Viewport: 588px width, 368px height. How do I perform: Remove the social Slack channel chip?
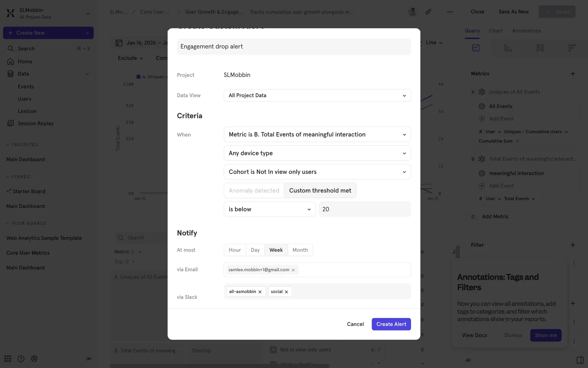(286, 292)
